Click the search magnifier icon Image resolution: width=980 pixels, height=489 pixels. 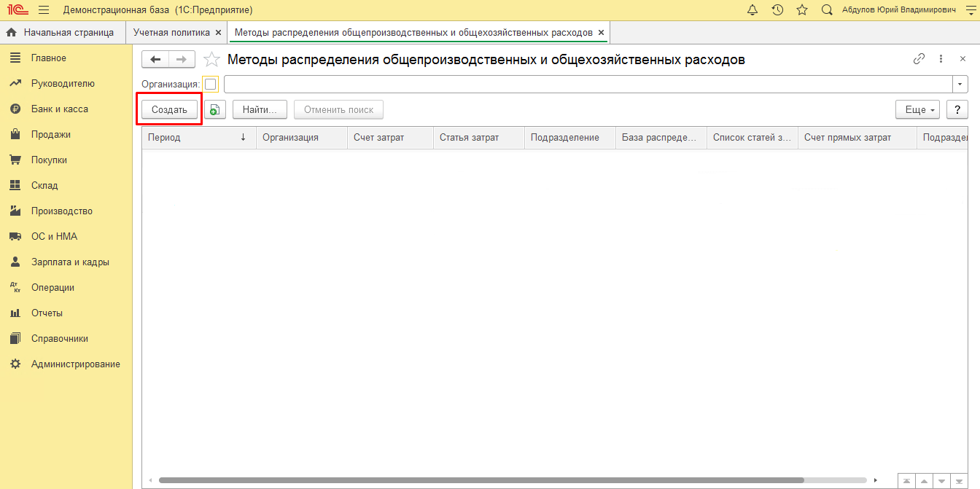pyautogui.click(x=827, y=10)
